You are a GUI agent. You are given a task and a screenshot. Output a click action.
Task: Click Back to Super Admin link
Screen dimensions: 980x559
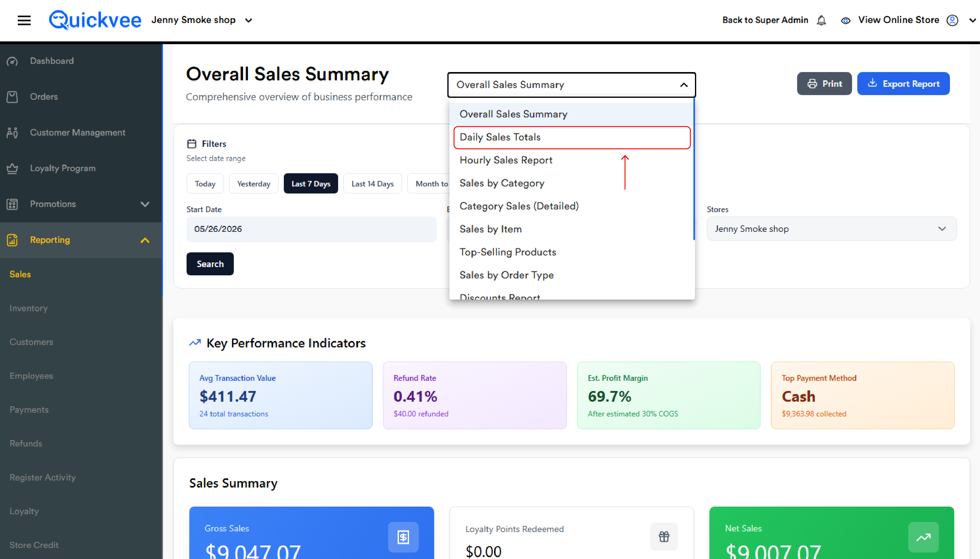(x=765, y=20)
